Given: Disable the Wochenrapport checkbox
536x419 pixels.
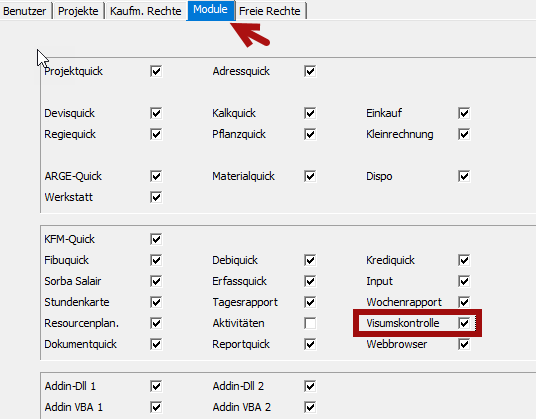Looking at the screenshot, I should [464, 302].
